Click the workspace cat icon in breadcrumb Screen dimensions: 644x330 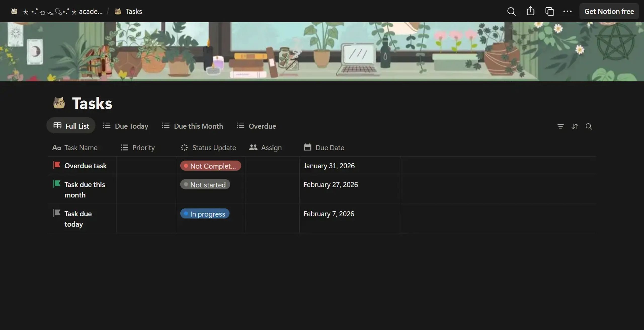tap(14, 11)
